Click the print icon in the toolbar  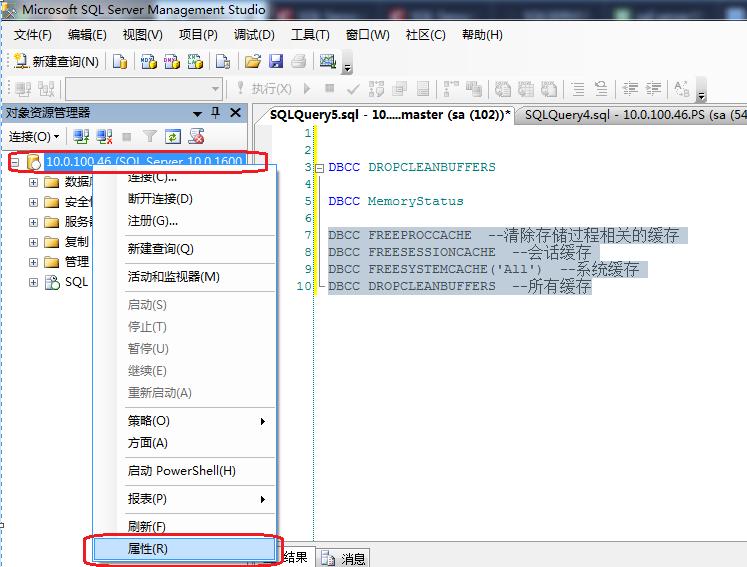pos(299,61)
